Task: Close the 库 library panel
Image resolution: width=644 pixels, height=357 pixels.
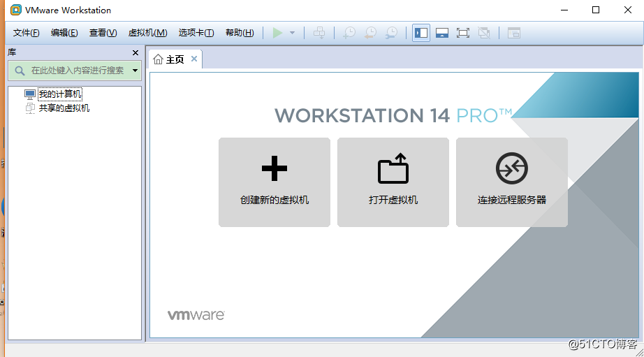Action: 136,52
